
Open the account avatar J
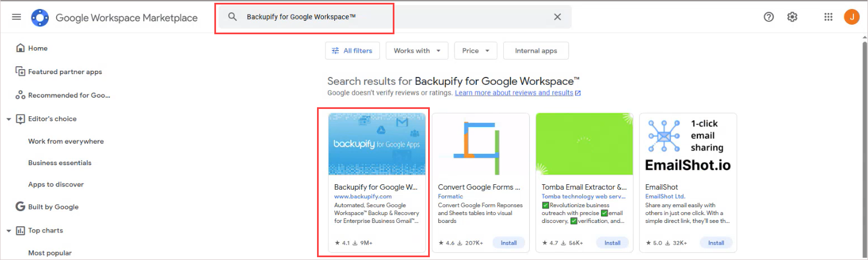[852, 17]
